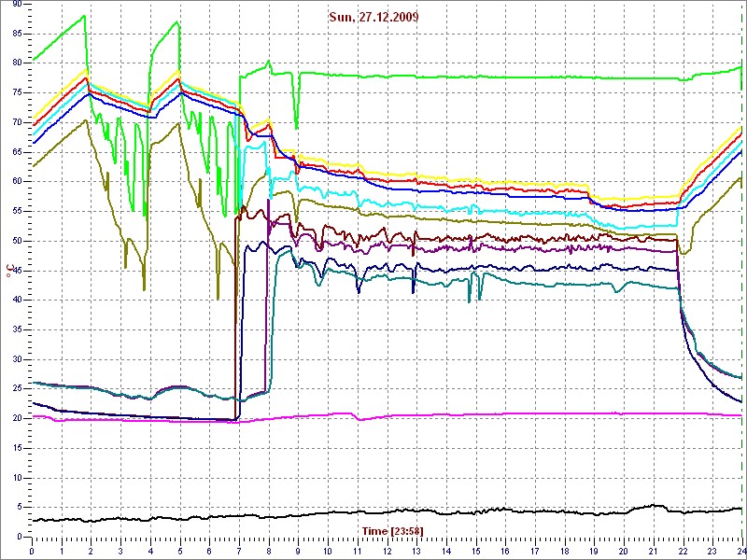The image size is (747, 560).
Task: Pick hour '8' on the time axis
Action: click(269, 551)
